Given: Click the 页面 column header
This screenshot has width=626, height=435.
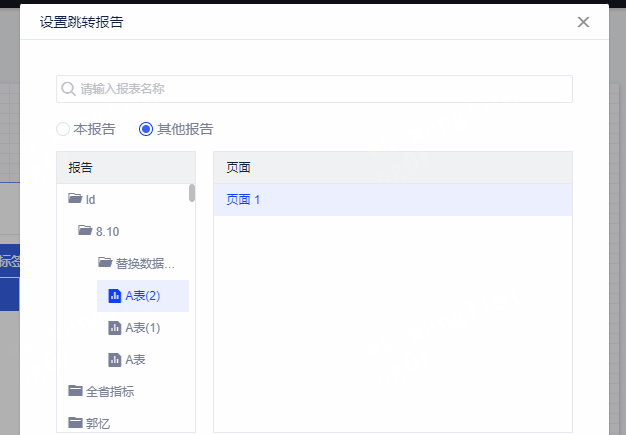Looking at the screenshot, I should (393, 168).
